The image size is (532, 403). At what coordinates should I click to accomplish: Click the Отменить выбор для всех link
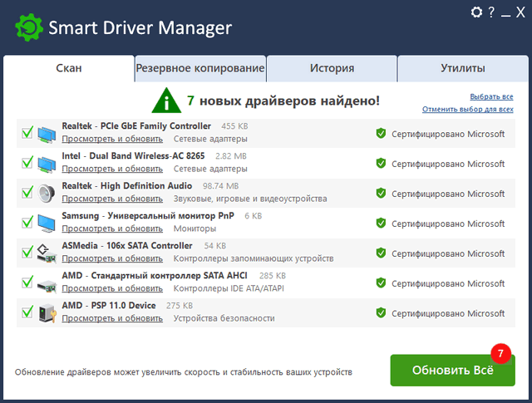coord(467,109)
